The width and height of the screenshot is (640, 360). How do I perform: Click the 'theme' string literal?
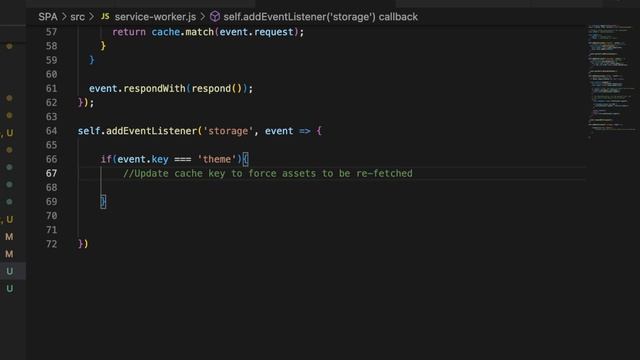[x=217, y=159]
